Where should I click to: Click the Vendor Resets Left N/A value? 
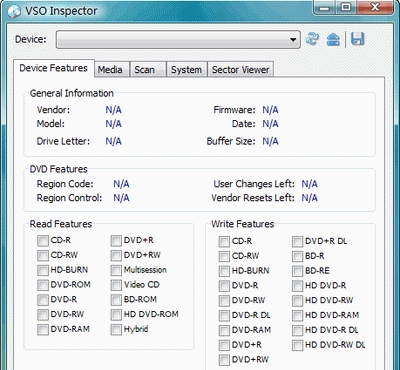(x=309, y=198)
